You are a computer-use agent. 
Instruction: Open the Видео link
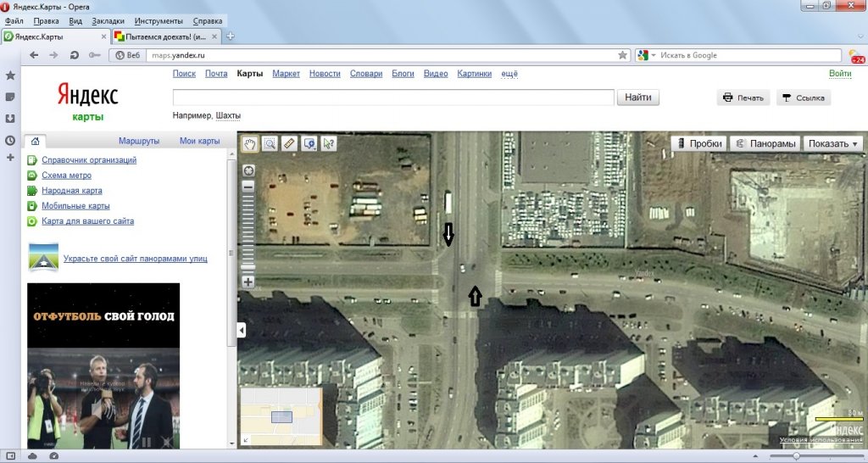[436, 74]
